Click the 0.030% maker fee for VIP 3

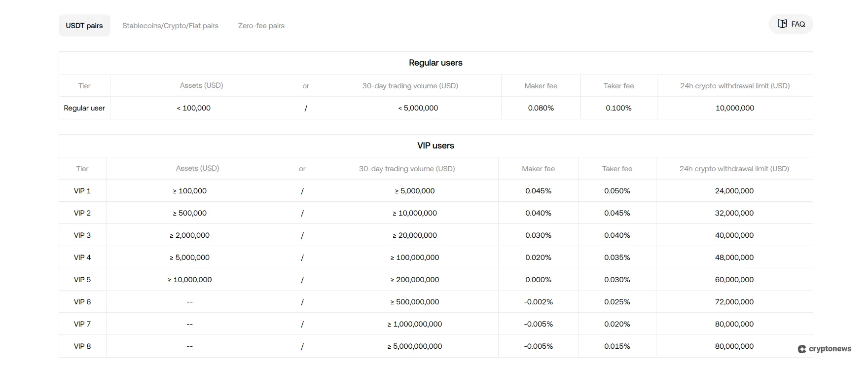click(538, 235)
